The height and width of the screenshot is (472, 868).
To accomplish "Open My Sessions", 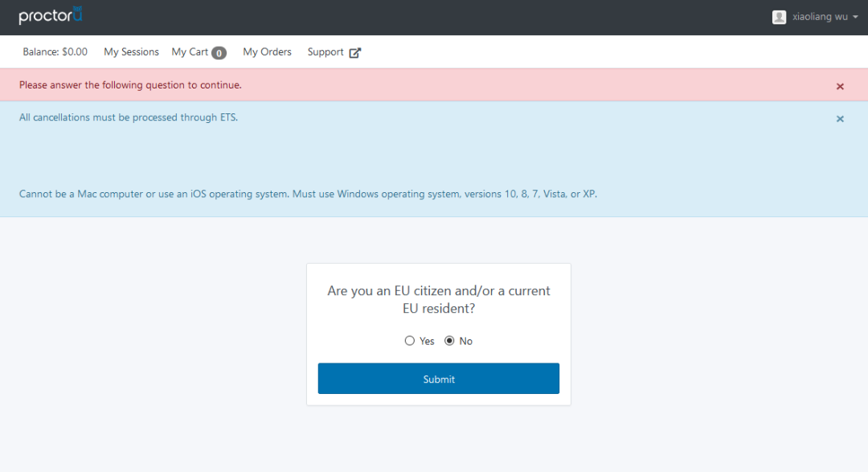I will coord(131,52).
